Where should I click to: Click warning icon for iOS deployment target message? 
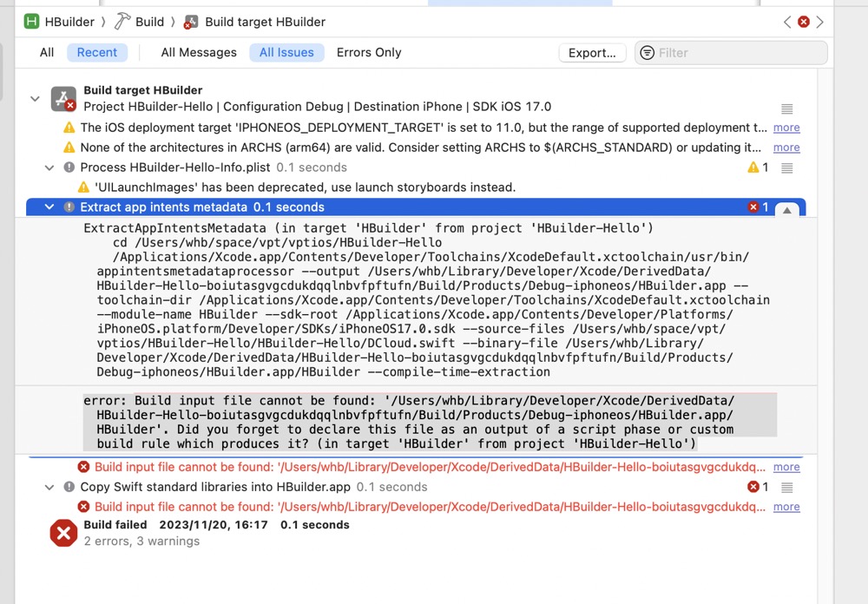coord(69,128)
